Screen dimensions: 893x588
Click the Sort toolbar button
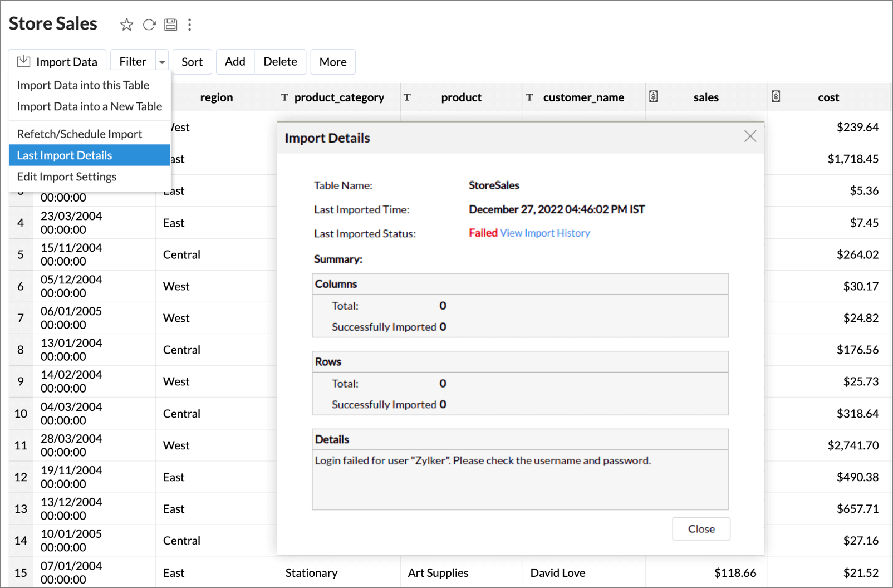tap(192, 62)
